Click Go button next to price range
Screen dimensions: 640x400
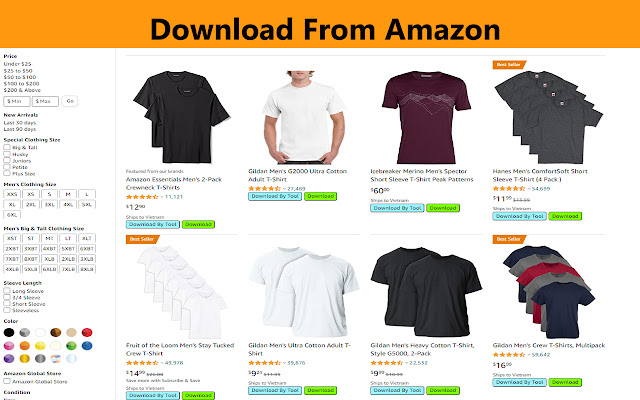70,101
